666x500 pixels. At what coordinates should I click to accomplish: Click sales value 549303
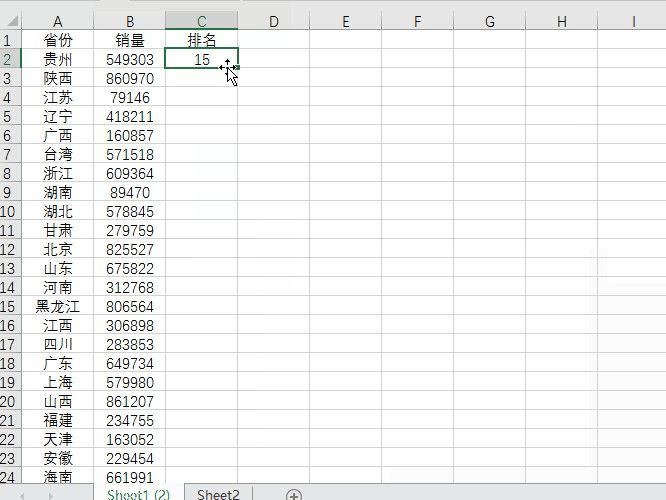coord(130,59)
